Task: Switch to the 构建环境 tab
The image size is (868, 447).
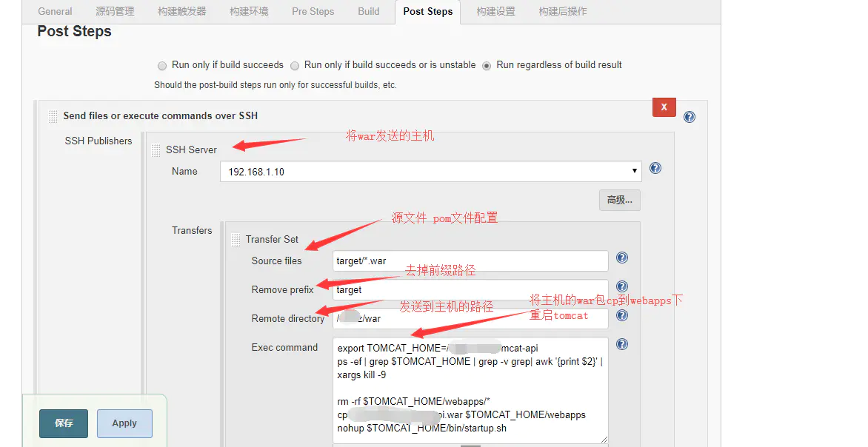Action: pyautogui.click(x=249, y=11)
